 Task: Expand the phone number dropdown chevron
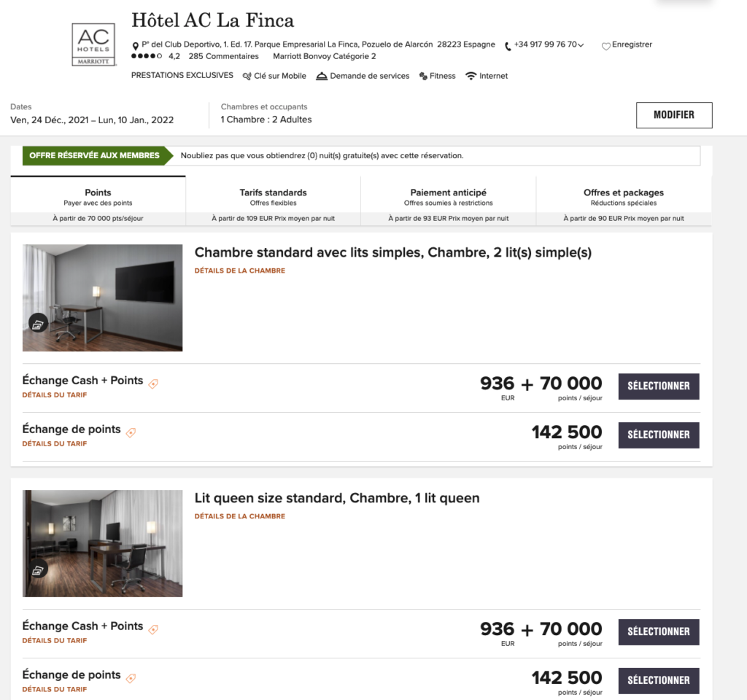[581, 45]
